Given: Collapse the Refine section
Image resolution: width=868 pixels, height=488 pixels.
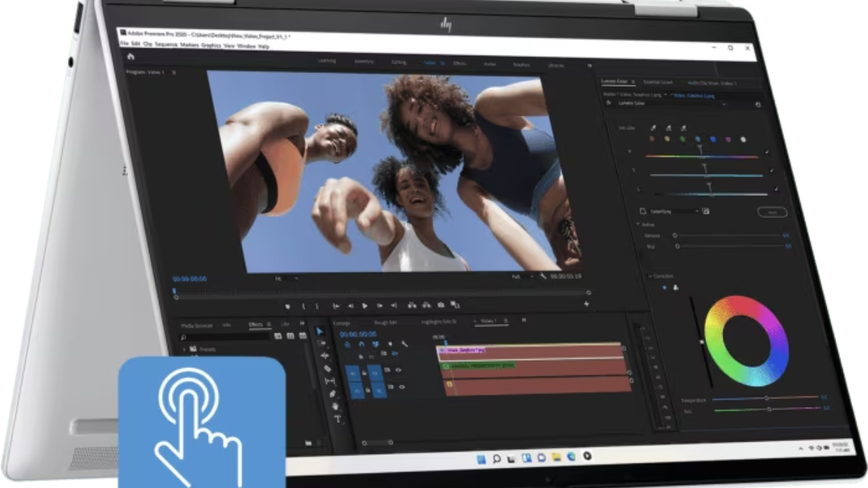Looking at the screenshot, I should click(x=639, y=223).
